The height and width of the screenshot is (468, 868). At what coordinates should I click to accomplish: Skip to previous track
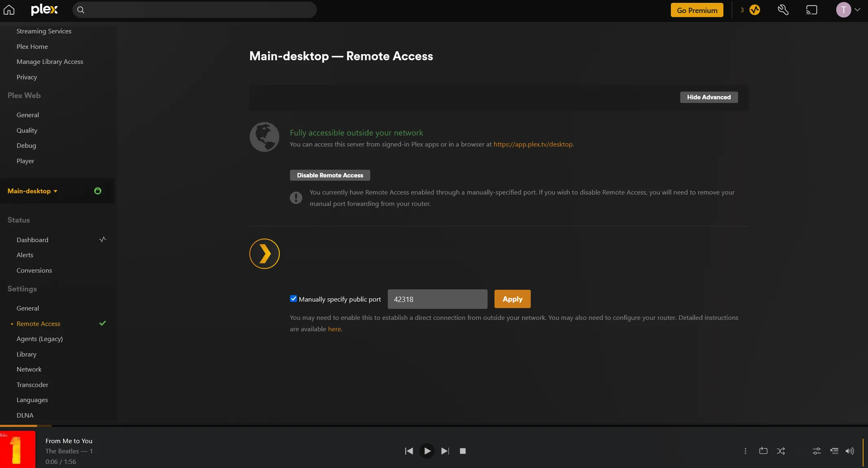409,451
